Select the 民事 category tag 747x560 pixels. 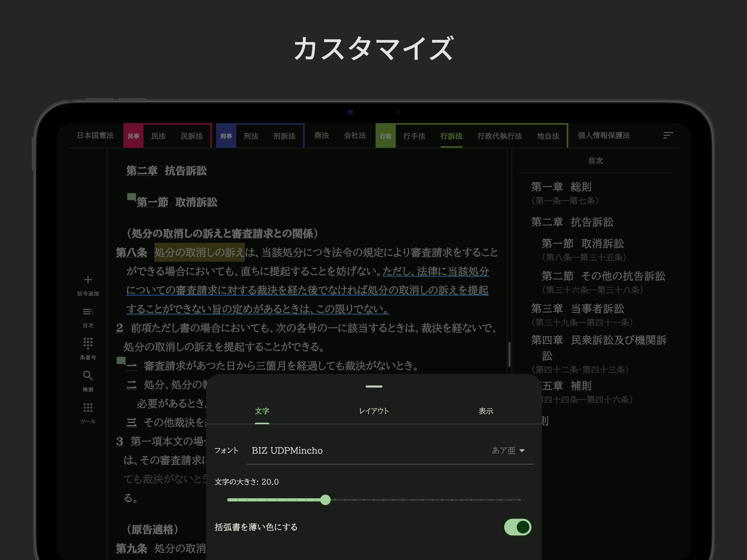point(133,136)
